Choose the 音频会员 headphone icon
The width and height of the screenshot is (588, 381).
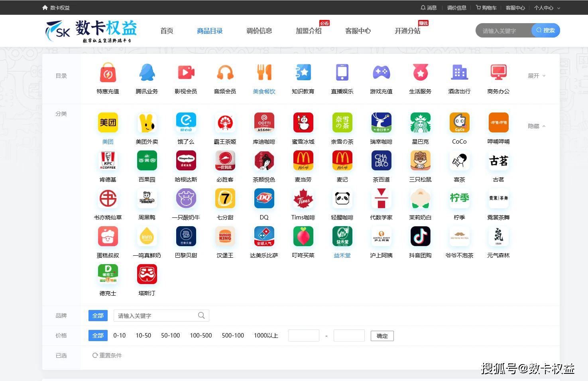tap(225, 73)
